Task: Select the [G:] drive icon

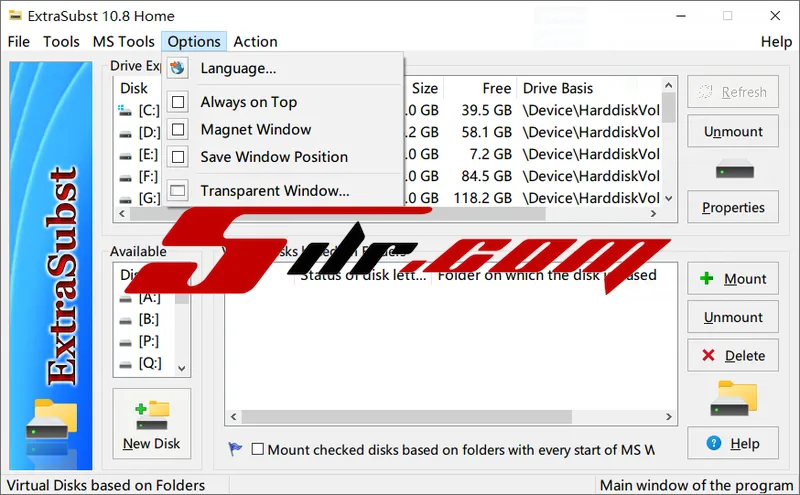Action: click(x=125, y=199)
